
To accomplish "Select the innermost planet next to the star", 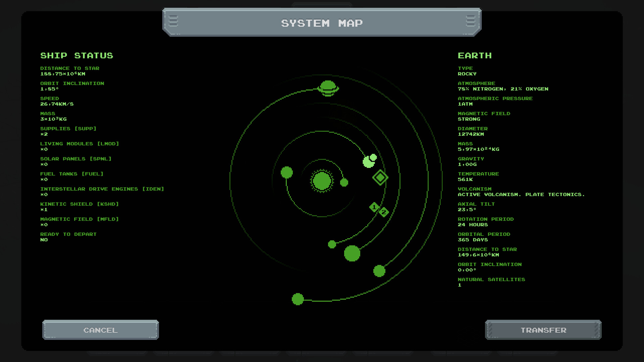I will click(x=344, y=182).
